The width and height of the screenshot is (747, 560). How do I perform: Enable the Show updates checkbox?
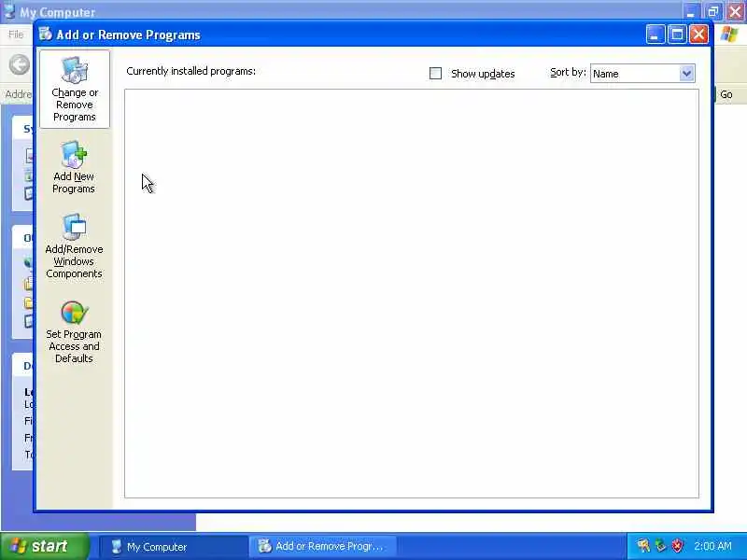pos(435,74)
